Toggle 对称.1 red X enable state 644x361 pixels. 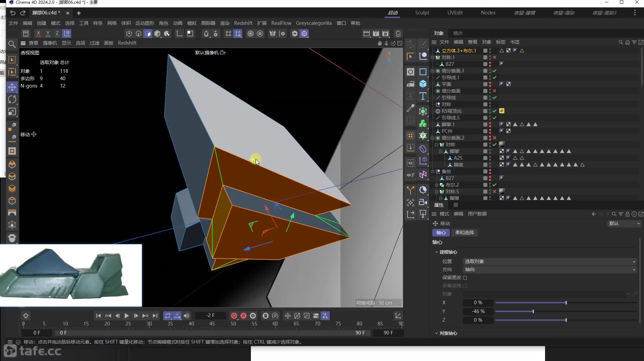click(494, 57)
